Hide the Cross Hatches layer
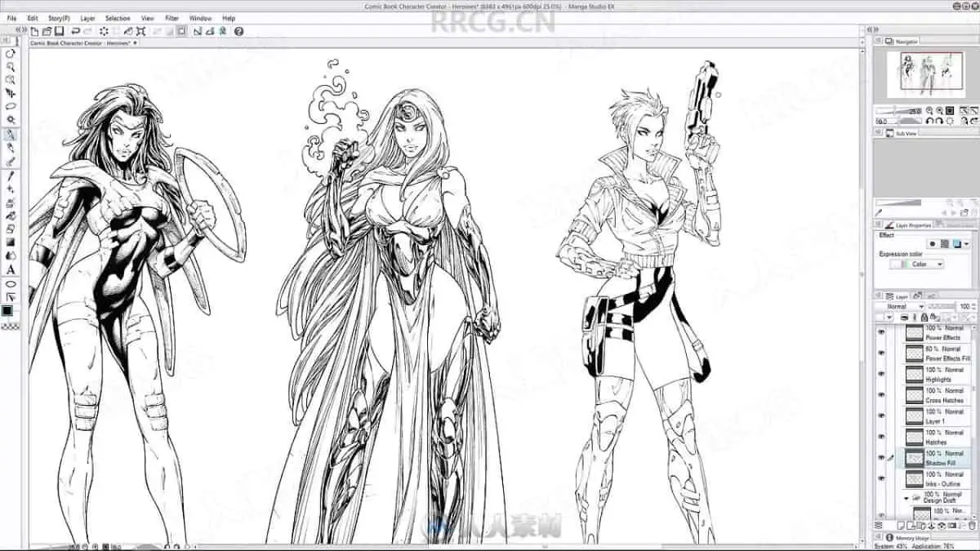 (x=881, y=396)
